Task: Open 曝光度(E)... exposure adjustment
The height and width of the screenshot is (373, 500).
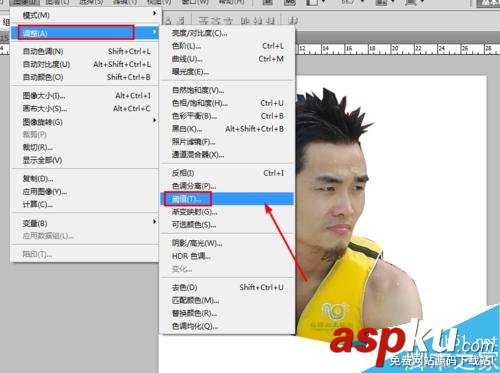Action: pos(227,72)
